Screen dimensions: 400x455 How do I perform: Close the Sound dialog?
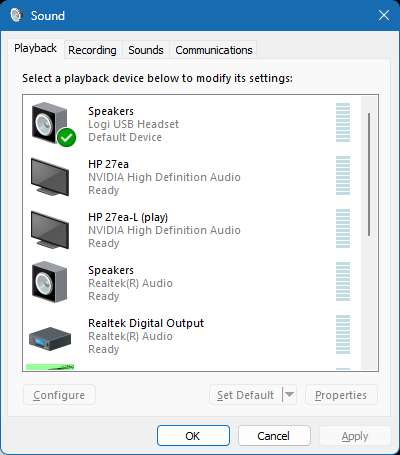tap(384, 15)
